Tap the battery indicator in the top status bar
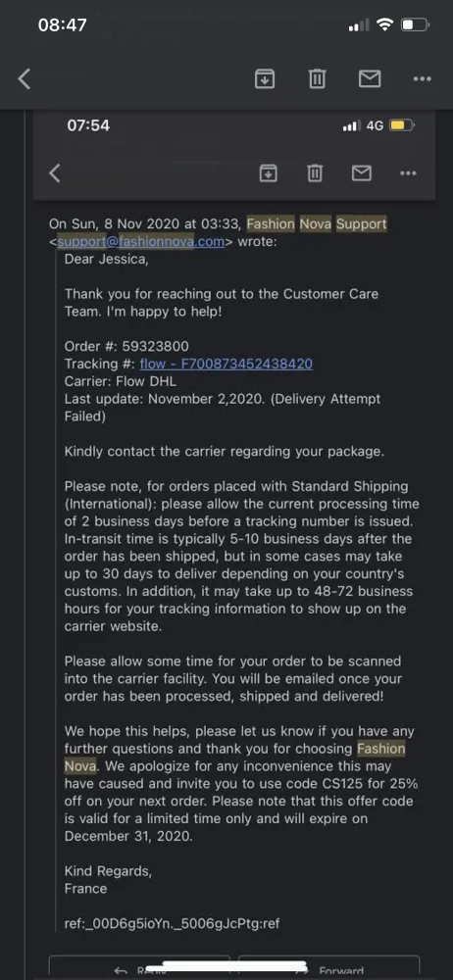Viewport: 453px width, 980px height. pos(415,25)
